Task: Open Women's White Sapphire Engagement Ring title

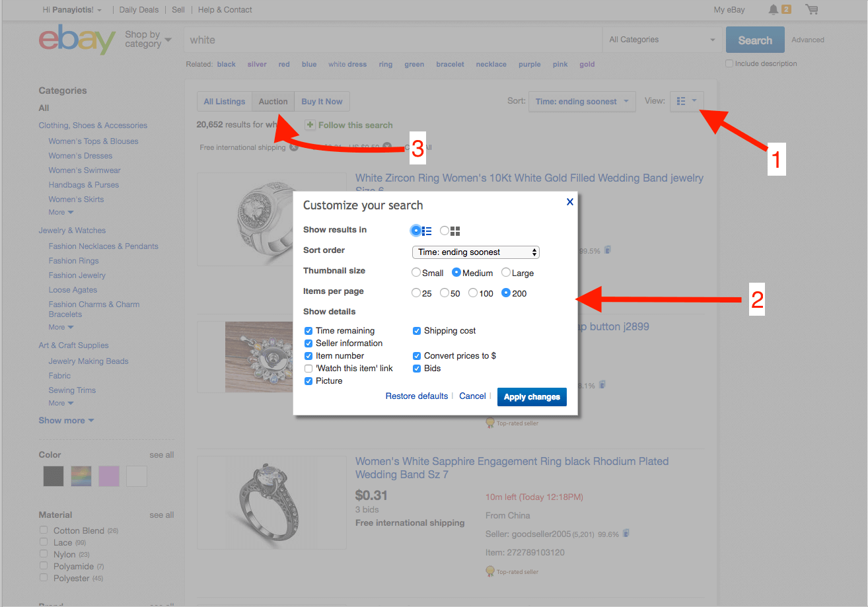Action: 512,468
